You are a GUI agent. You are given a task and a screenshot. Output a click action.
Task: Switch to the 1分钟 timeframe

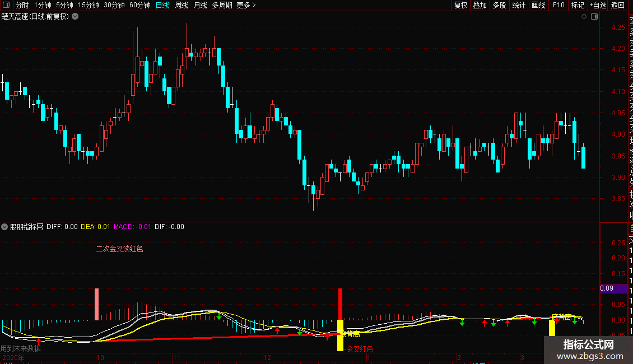click(x=43, y=5)
